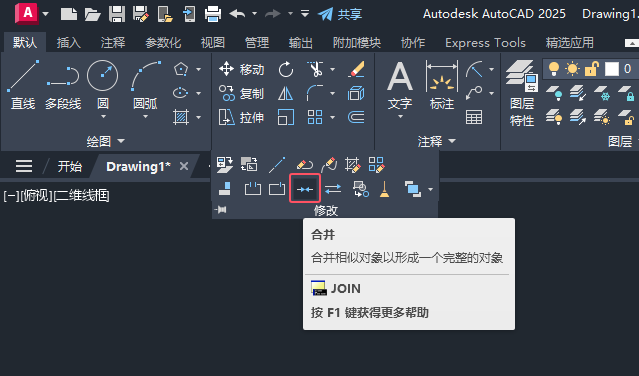
Task: Click the Reverse tool icon
Action: coord(333,189)
